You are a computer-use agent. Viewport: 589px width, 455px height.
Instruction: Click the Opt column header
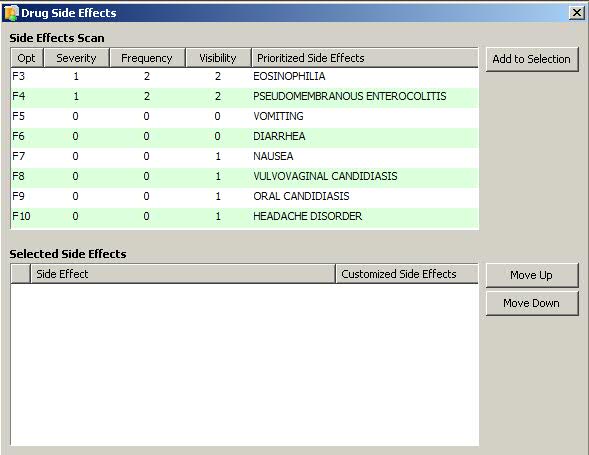coord(27,58)
